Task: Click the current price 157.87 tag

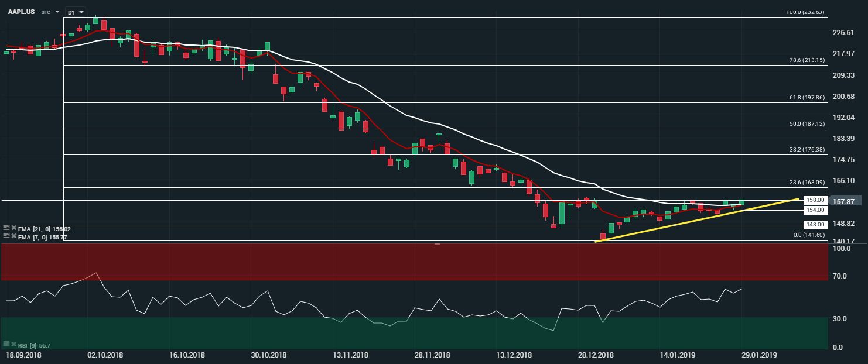Action: [x=846, y=201]
